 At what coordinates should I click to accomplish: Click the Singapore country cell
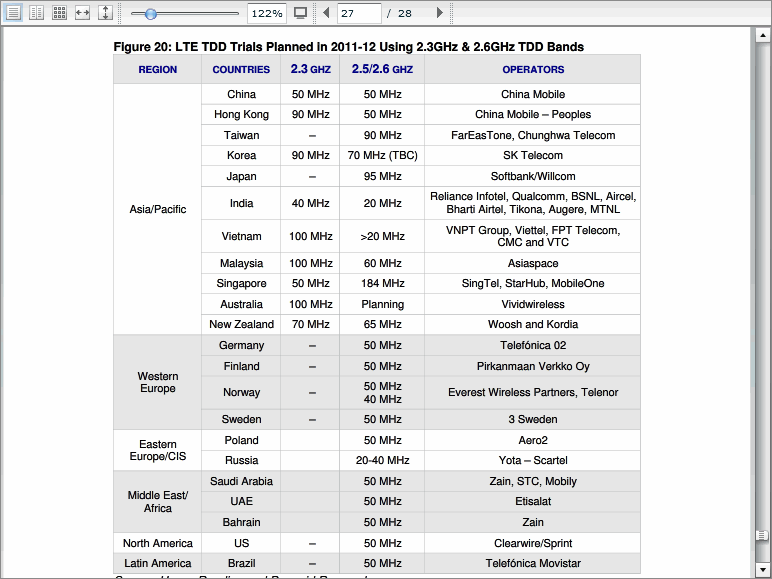[x=241, y=284]
